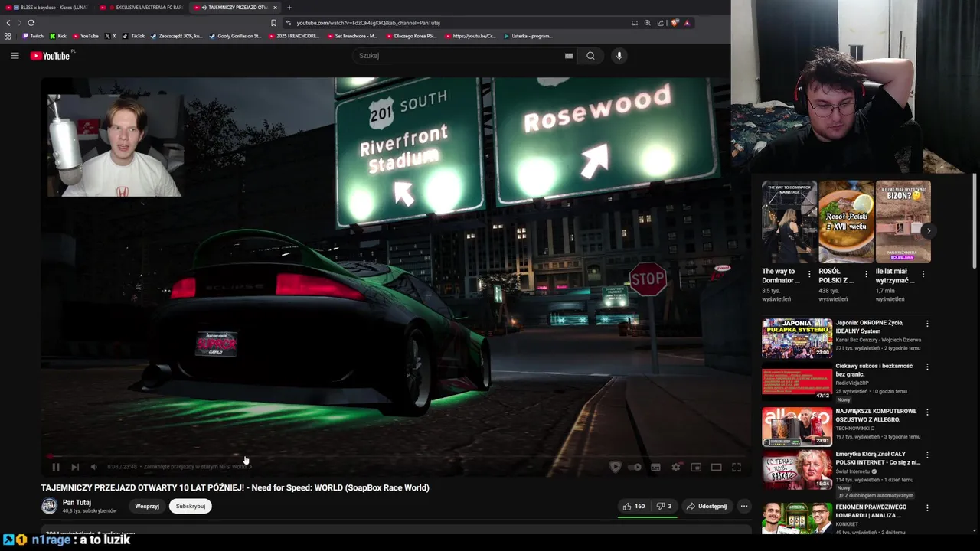The image size is (980, 551).
Task: Click the Wesprzyj button
Action: click(x=147, y=506)
